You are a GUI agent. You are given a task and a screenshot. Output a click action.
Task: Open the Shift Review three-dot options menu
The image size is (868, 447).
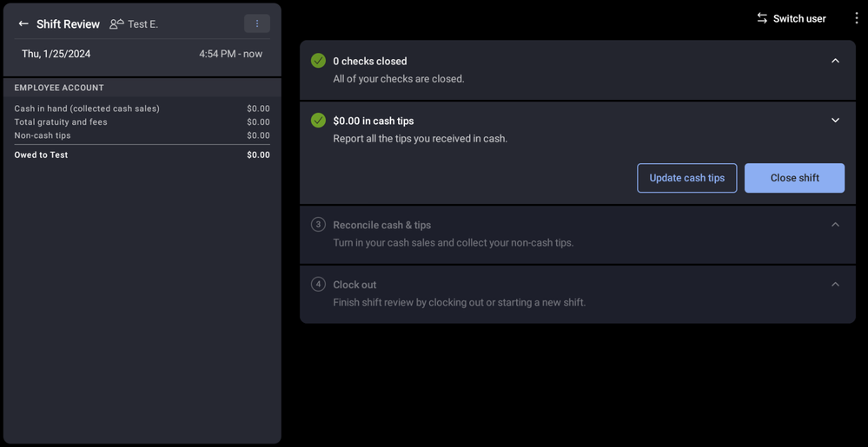[256, 23]
